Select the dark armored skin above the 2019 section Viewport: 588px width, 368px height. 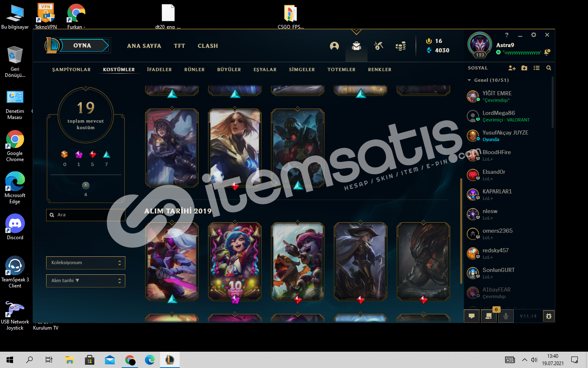[298, 148]
